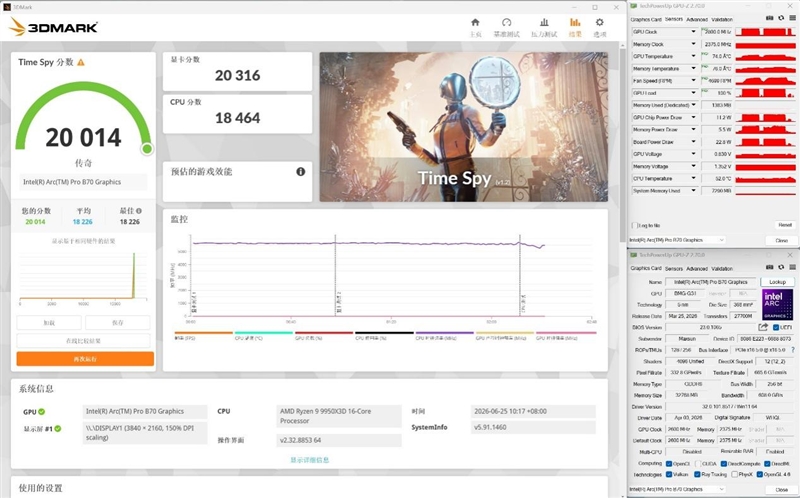Select the results bar-chart icon in 3DMark

(575, 22)
